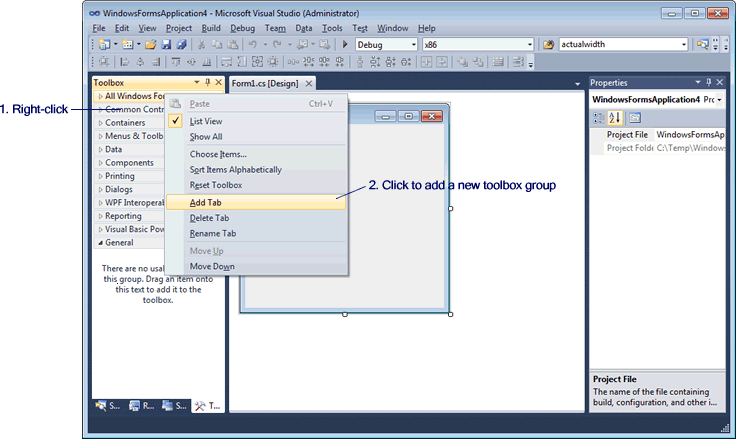The width and height of the screenshot is (736, 439).
Task: Click the actualwidth search field
Action: (618, 45)
